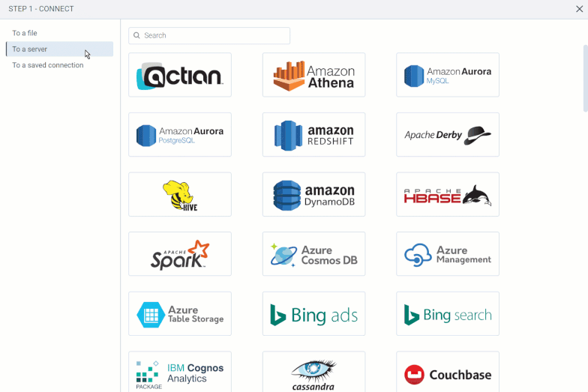Select the Actian connector tile
Viewport: 588px width, 392px height.
coord(180,75)
